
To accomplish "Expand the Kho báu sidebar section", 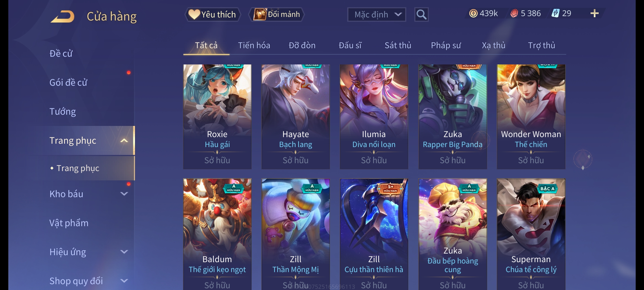I will click(x=124, y=194).
